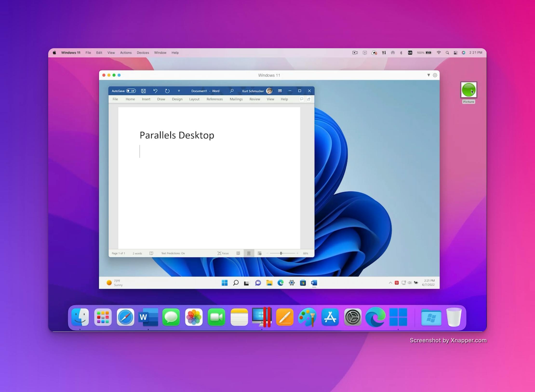Open File Explorer on Windows taskbar
The width and height of the screenshot is (535, 392).
point(269,283)
